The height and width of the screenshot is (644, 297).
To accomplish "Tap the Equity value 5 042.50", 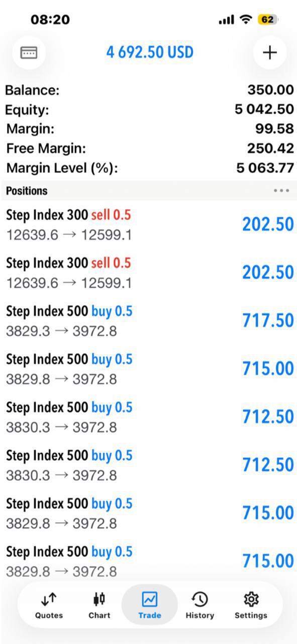I will tap(264, 109).
